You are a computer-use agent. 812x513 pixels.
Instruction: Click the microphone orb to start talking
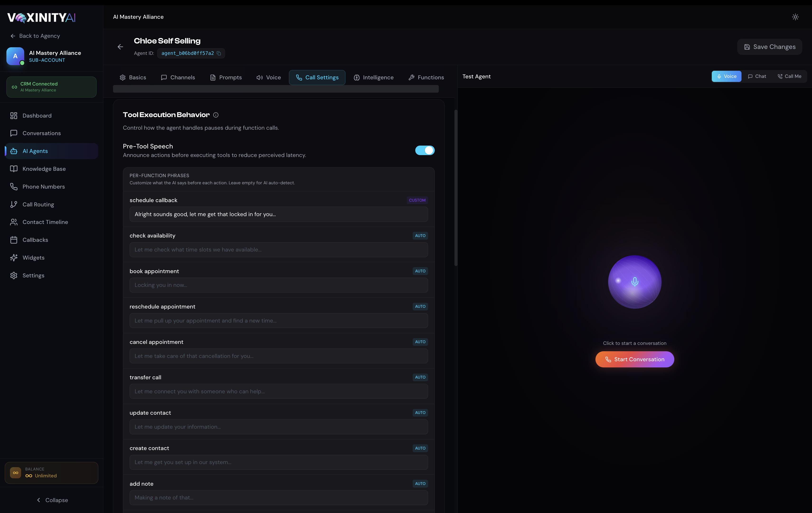(635, 282)
